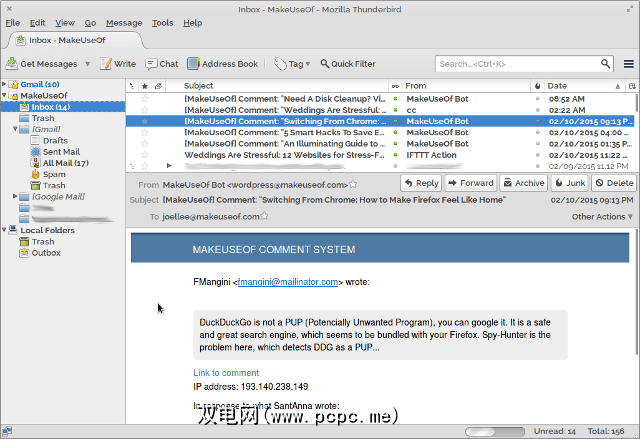The width and height of the screenshot is (640, 439).
Task: Expand the [Google Mail] folder group
Action: point(15,196)
